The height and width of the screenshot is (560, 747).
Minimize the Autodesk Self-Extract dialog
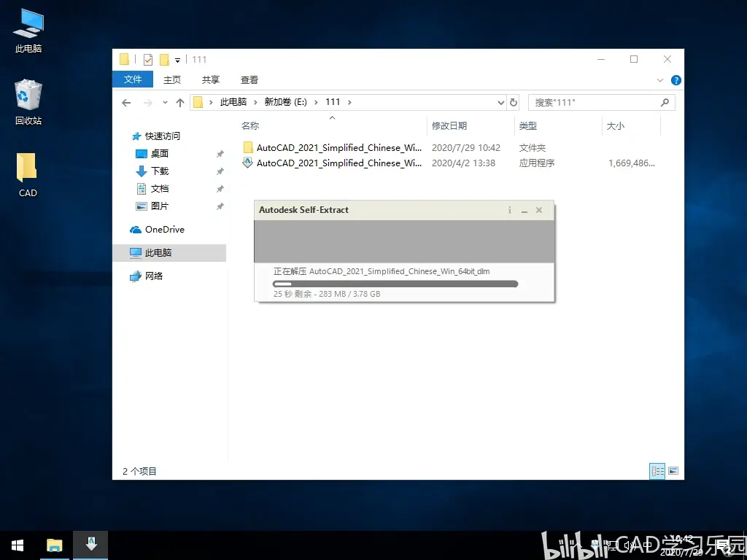pos(524,211)
